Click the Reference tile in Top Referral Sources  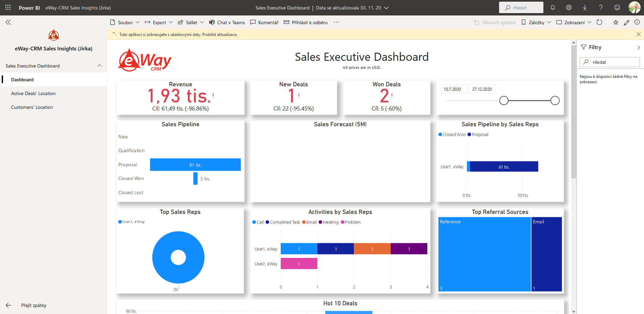tap(484, 254)
